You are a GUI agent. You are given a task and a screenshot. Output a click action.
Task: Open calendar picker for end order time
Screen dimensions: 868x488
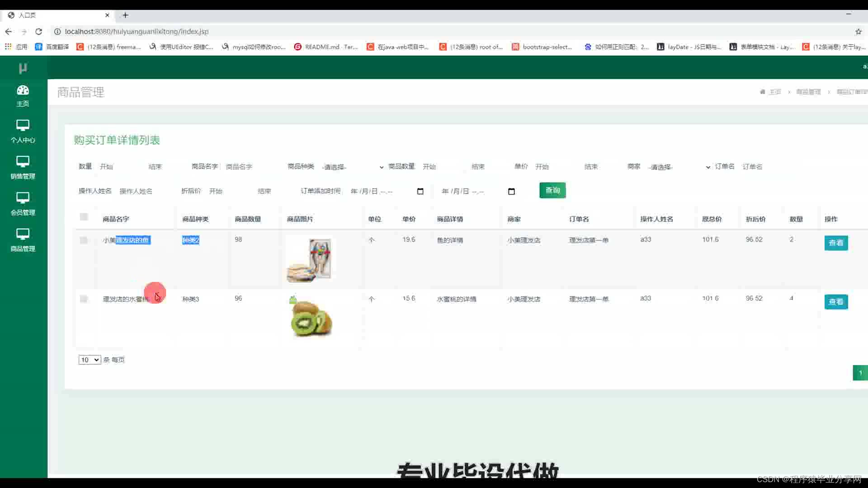(511, 191)
